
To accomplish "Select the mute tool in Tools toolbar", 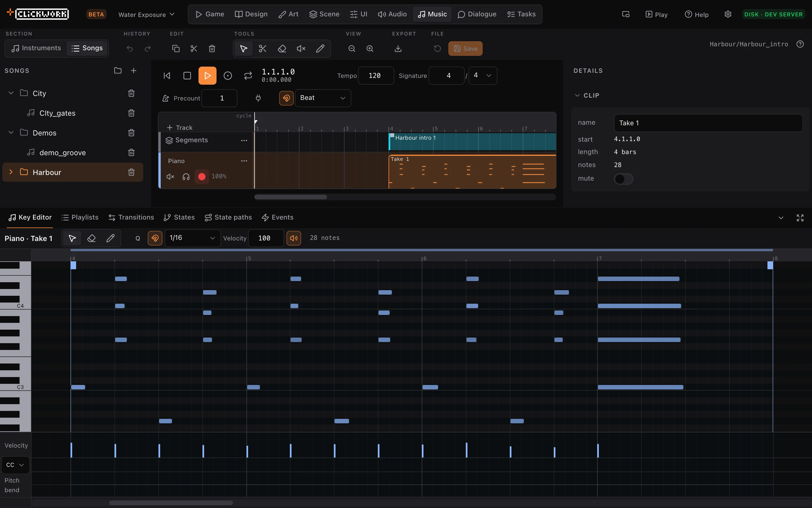I will point(301,49).
